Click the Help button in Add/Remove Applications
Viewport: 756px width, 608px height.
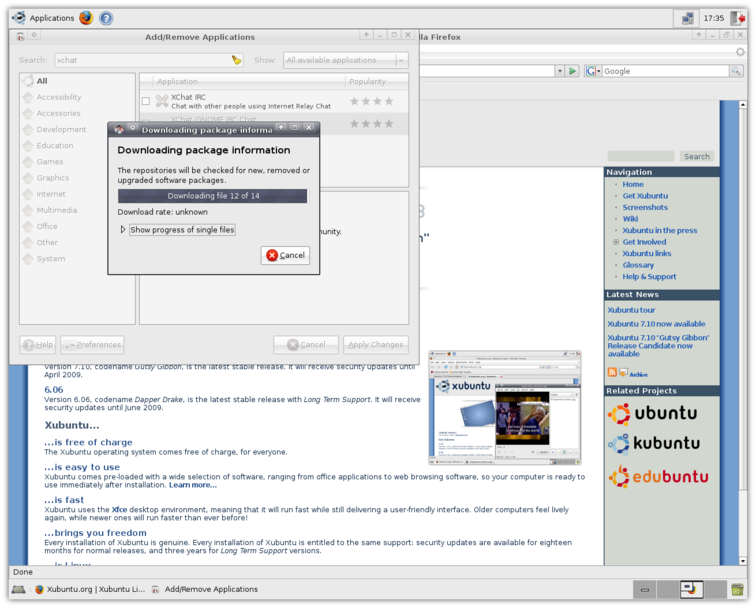point(38,344)
